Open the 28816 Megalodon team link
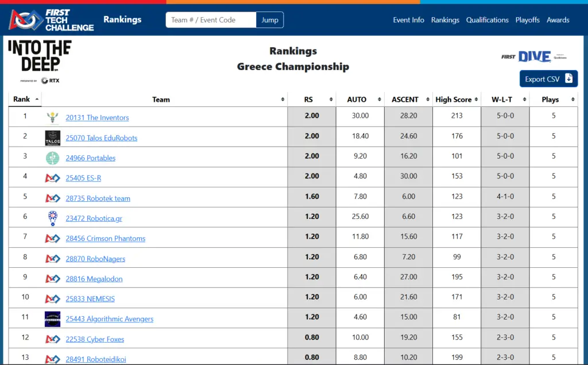 [94, 279]
